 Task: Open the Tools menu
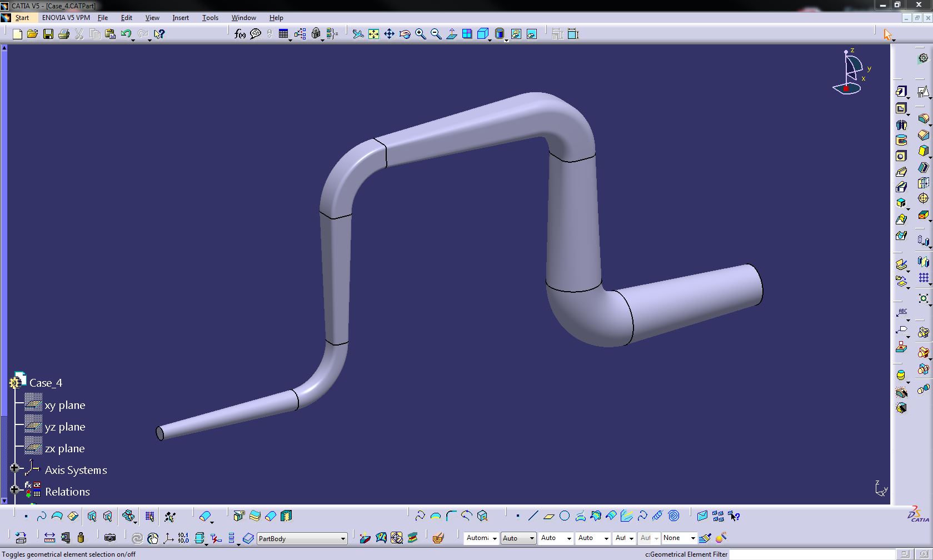pyautogui.click(x=210, y=18)
